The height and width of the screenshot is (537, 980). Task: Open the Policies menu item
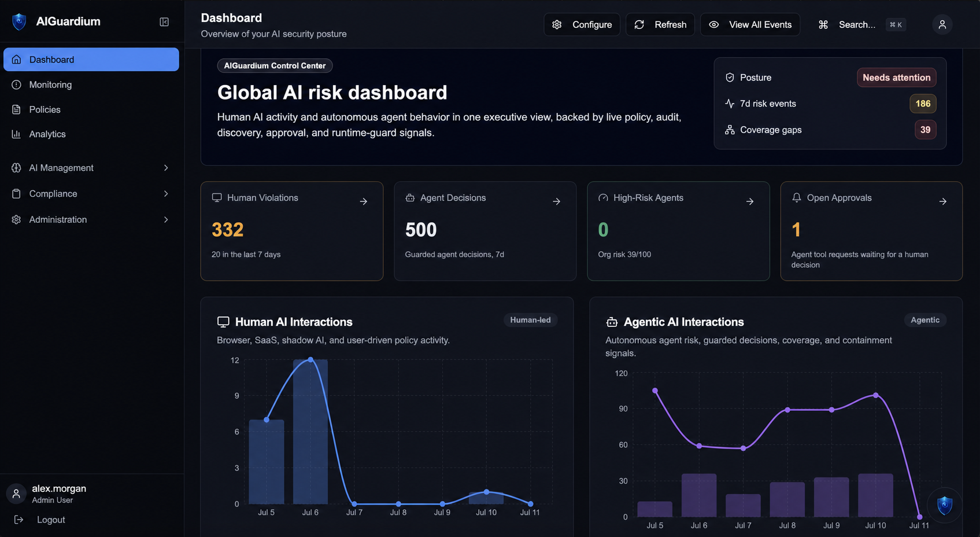[x=91, y=109]
